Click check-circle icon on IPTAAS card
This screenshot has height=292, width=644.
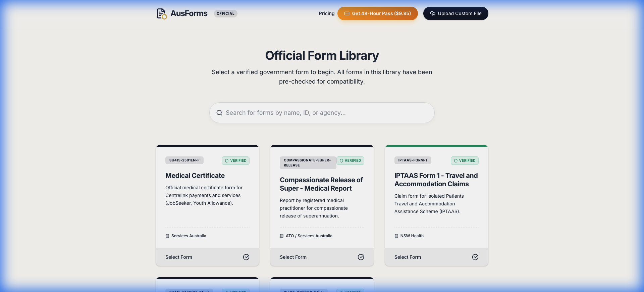(475, 257)
